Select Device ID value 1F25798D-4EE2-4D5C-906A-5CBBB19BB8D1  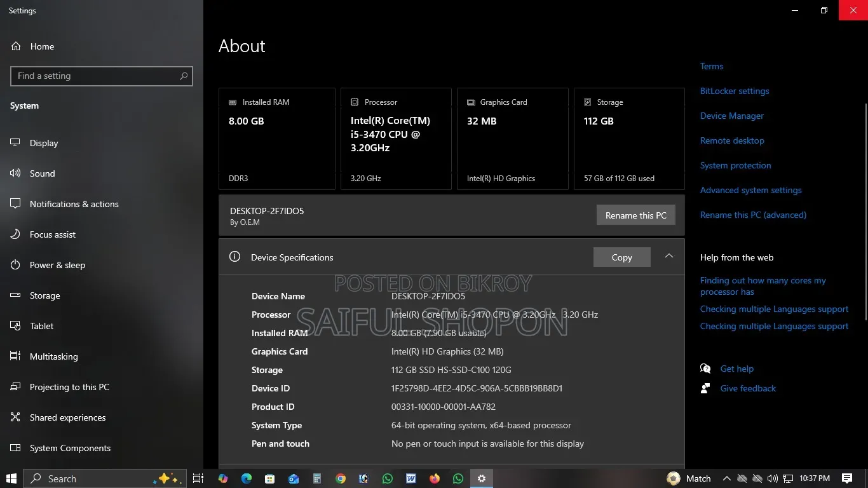(477, 388)
